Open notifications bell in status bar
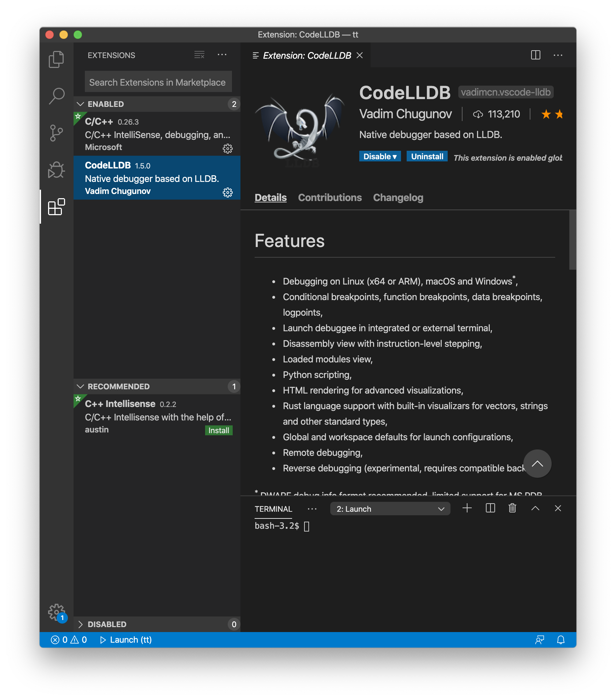This screenshot has width=616, height=700. (561, 640)
